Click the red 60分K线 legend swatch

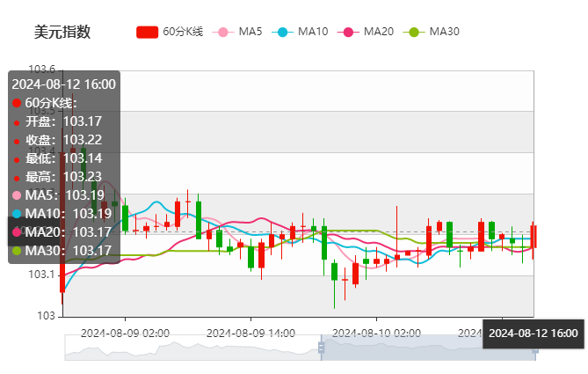coord(147,32)
